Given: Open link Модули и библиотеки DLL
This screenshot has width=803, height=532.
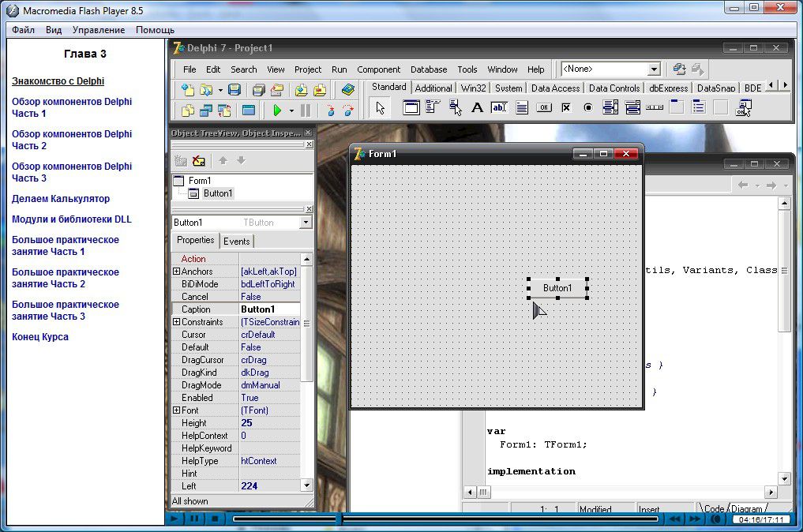Looking at the screenshot, I should (x=72, y=219).
